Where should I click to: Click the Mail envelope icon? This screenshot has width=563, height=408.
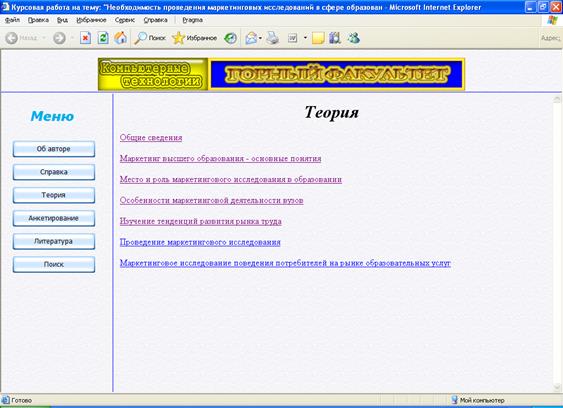tap(251, 38)
